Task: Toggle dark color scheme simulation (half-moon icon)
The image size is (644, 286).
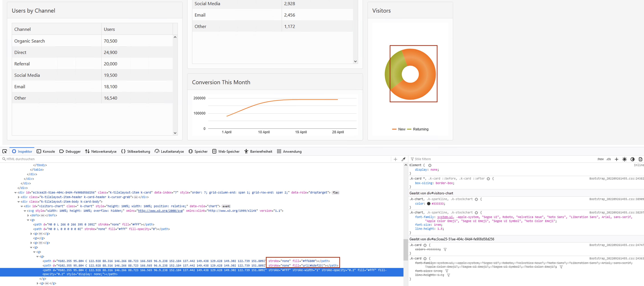Action: coord(632,159)
